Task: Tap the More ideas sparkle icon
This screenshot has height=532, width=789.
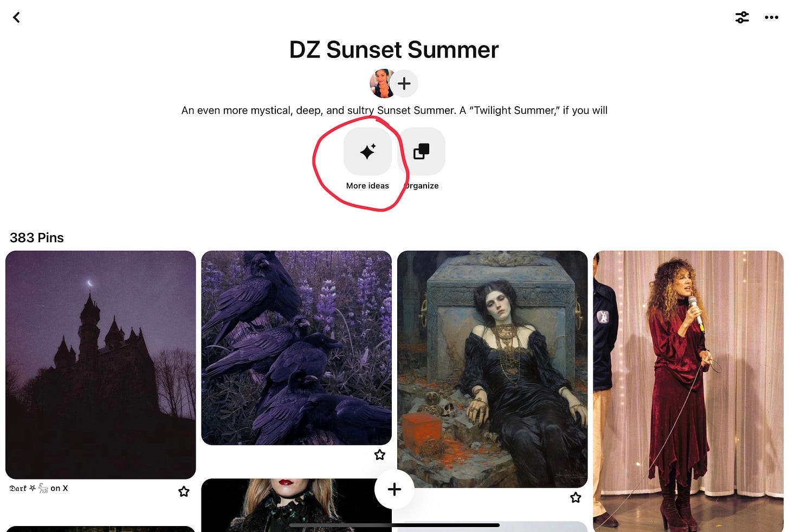Action: (367, 151)
